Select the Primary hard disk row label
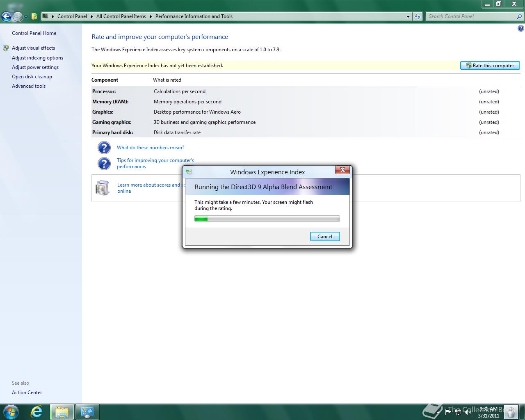Viewport: 525px width, 420px height. pyautogui.click(x=113, y=132)
